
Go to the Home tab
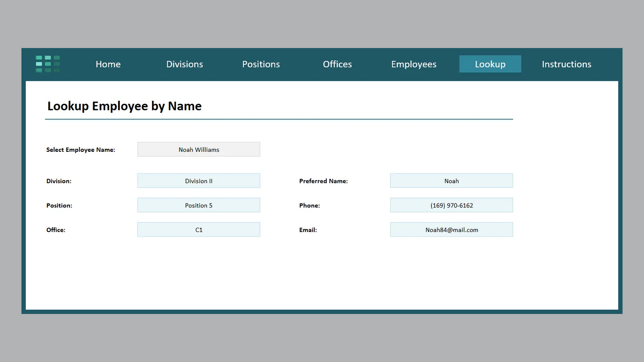(108, 64)
